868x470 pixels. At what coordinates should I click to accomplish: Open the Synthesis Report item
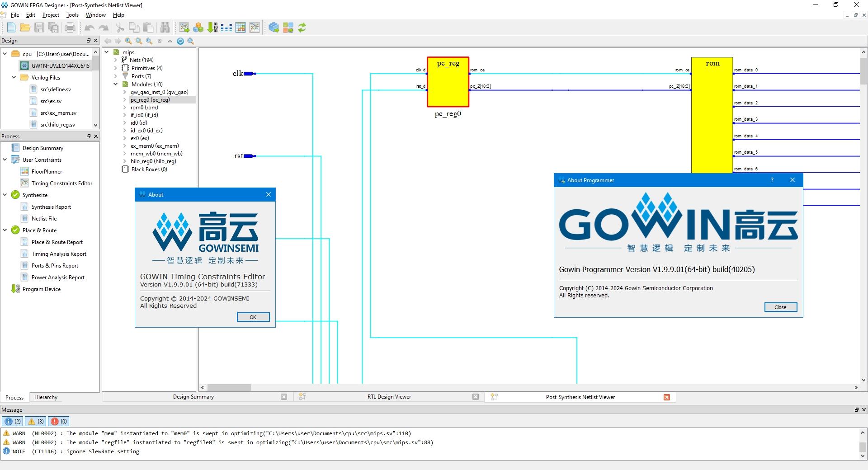(51, 207)
